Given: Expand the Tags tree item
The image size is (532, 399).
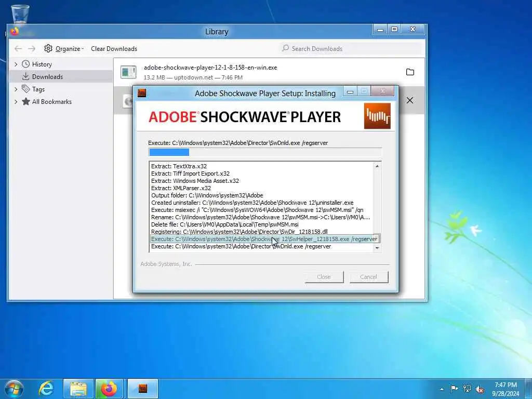Looking at the screenshot, I should click(16, 89).
